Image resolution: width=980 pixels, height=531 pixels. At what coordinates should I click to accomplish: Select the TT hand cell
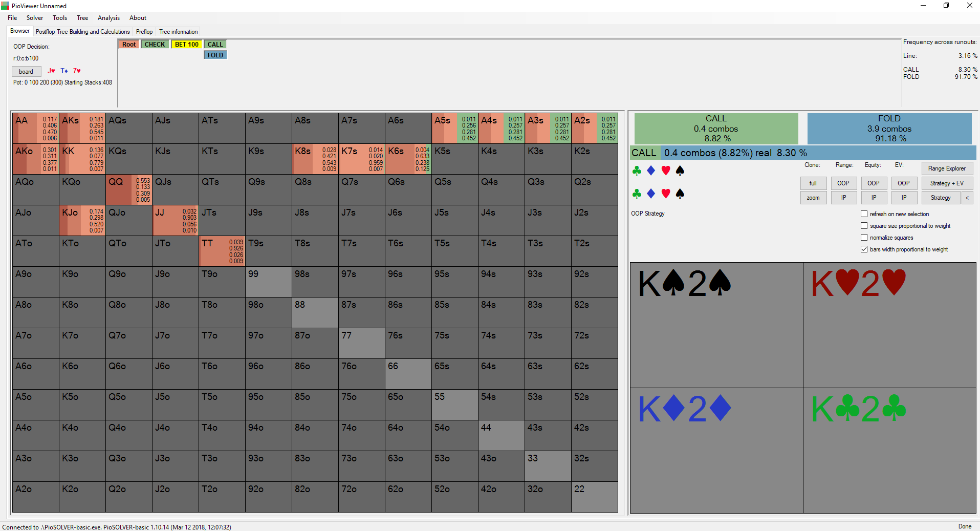pos(222,251)
